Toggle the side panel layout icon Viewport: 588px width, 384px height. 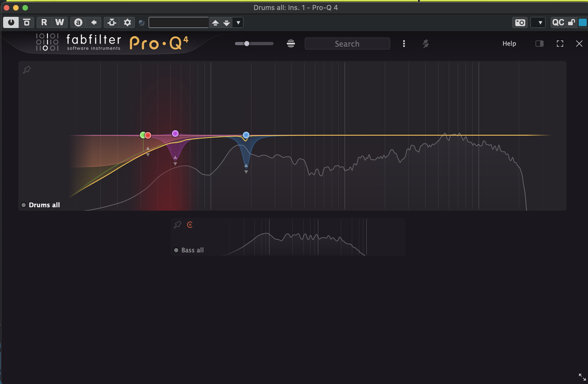click(x=539, y=44)
